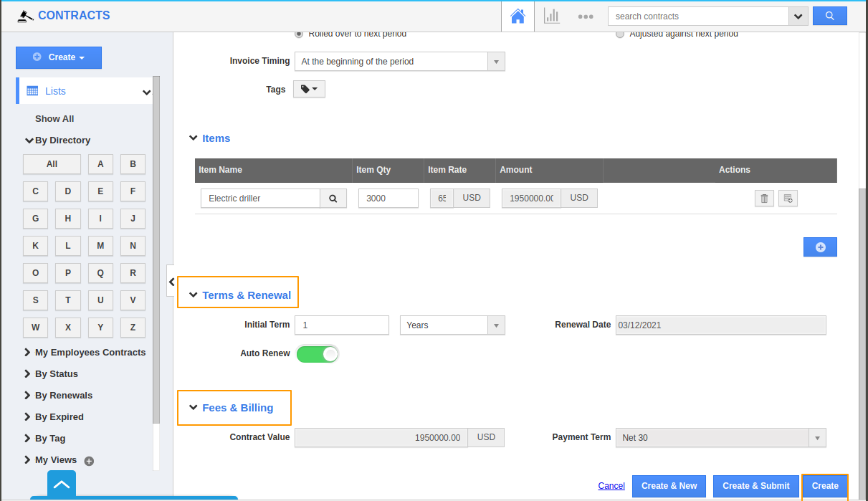Select Adjusted against next period option
868x501 pixels.
point(620,34)
